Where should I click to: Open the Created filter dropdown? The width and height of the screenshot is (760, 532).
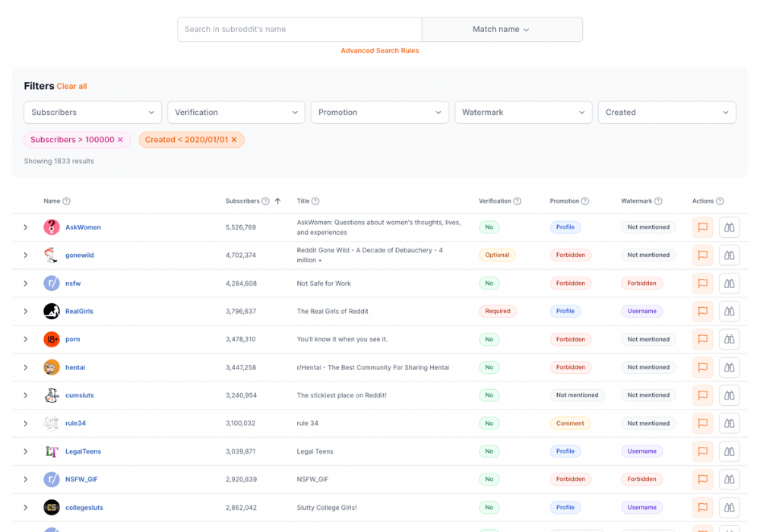pyautogui.click(x=667, y=112)
